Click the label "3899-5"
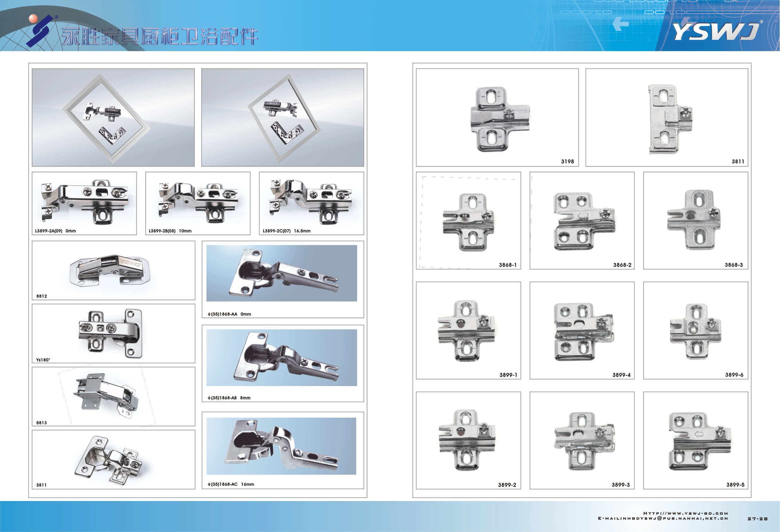The image size is (780, 532). (735, 485)
